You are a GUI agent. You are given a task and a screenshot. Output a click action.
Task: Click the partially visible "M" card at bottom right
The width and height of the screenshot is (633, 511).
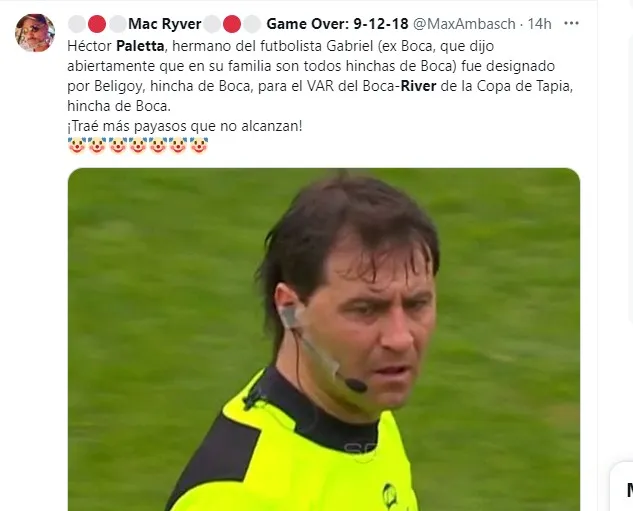tap(622, 486)
